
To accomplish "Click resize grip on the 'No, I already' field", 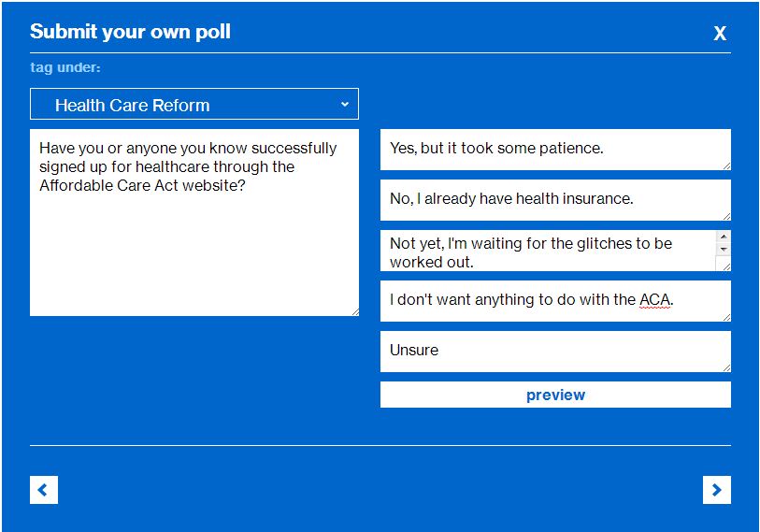I will tap(726, 216).
